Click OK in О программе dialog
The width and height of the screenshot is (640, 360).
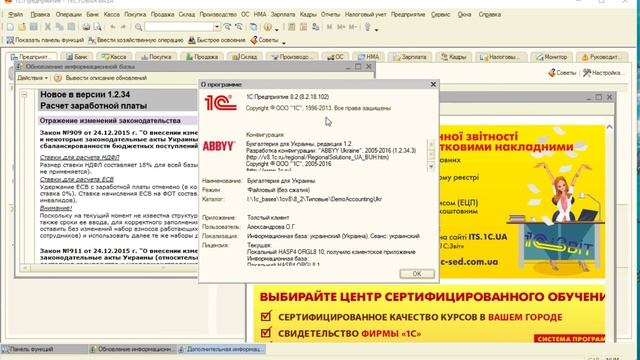pyautogui.click(x=417, y=273)
